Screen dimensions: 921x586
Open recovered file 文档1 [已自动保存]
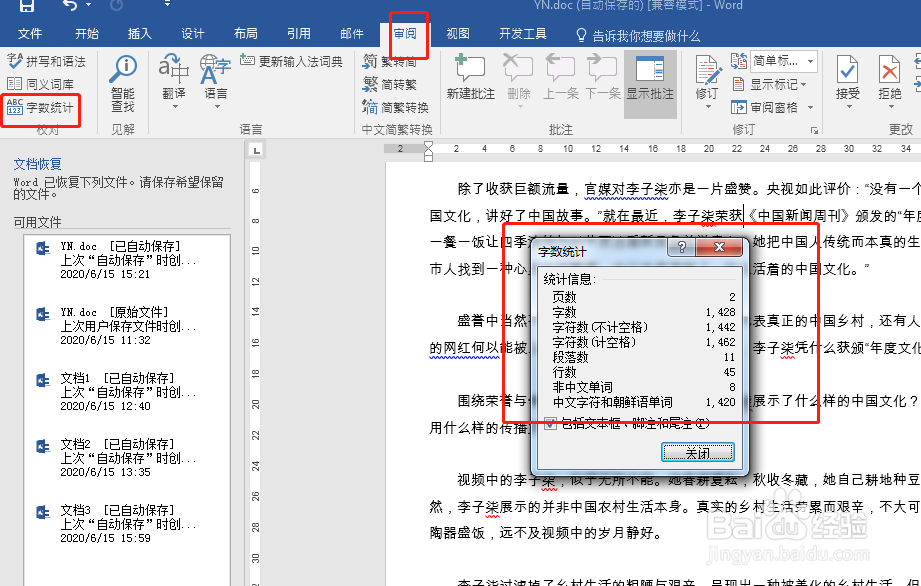point(126,392)
